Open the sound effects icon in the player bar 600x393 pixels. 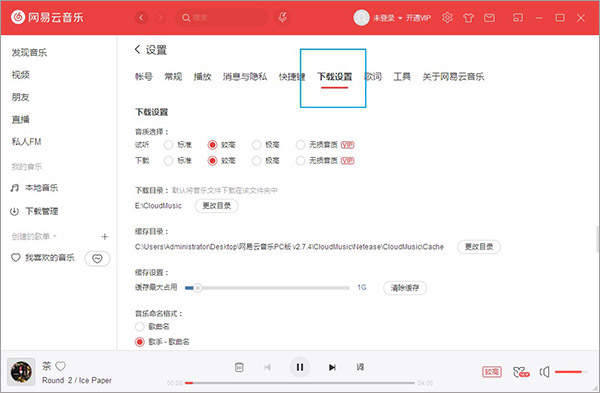tap(521, 372)
